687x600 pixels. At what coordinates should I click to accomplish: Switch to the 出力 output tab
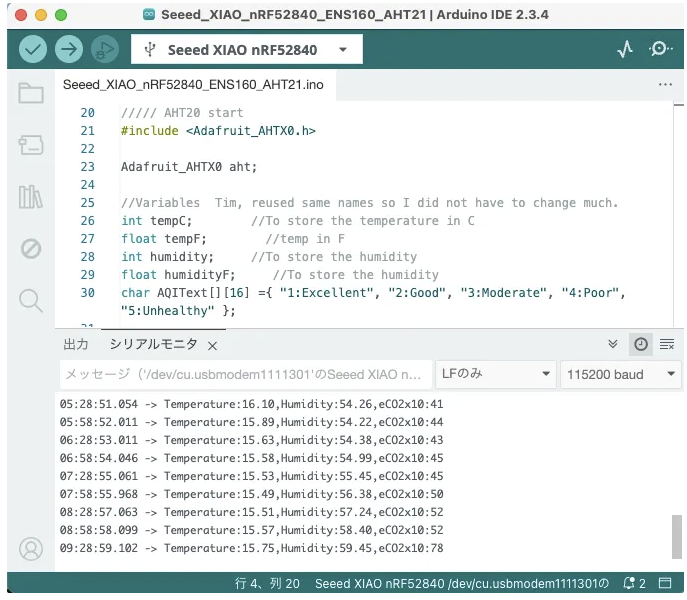[76, 344]
